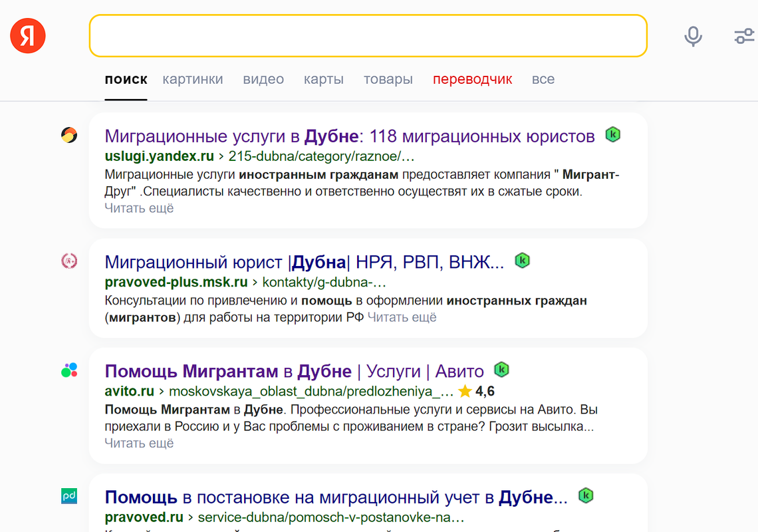Click green Kaspersky badge next to Авито title
The height and width of the screenshot is (532, 758).
pyautogui.click(x=502, y=370)
